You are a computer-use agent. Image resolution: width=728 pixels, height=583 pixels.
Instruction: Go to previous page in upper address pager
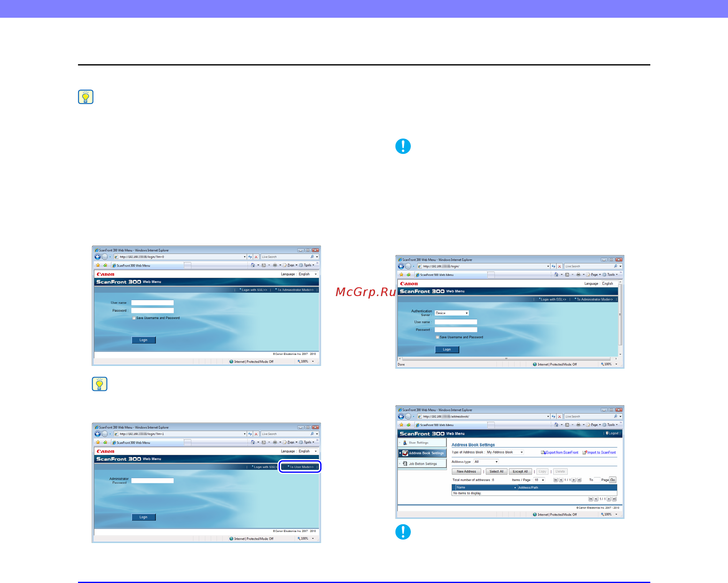[561, 480]
